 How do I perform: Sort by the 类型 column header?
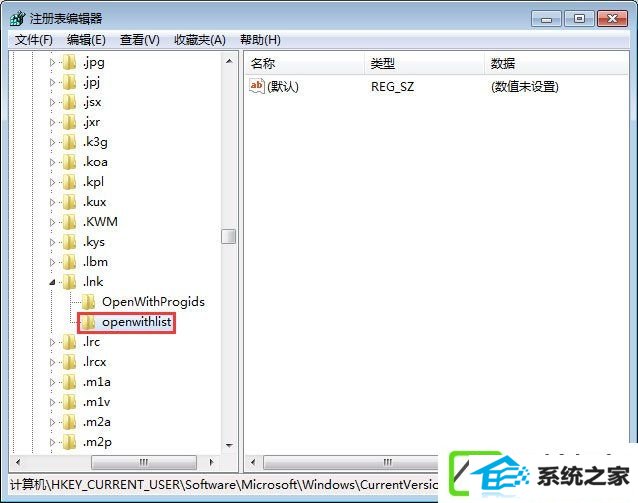click(x=424, y=63)
